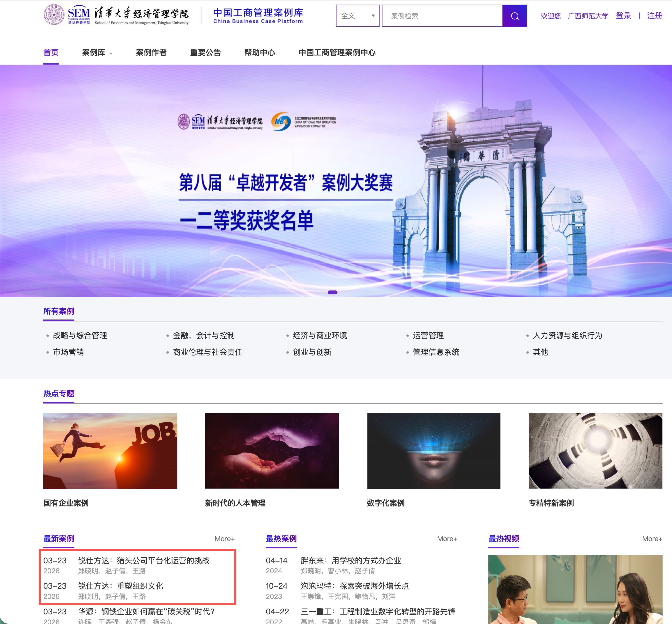Screen dimensions: 672x624
Task: Open the 案例作者 menu item
Action: pyautogui.click(x=151, y=52)
